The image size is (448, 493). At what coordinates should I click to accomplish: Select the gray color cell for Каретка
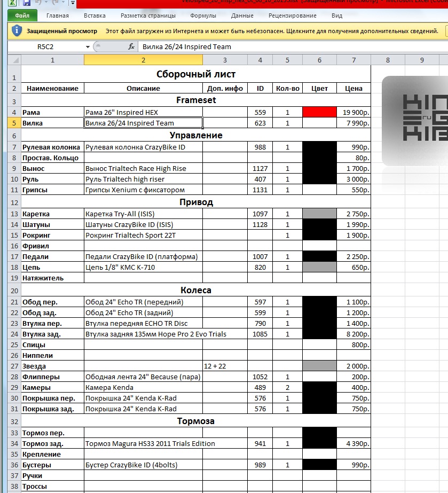319,214
